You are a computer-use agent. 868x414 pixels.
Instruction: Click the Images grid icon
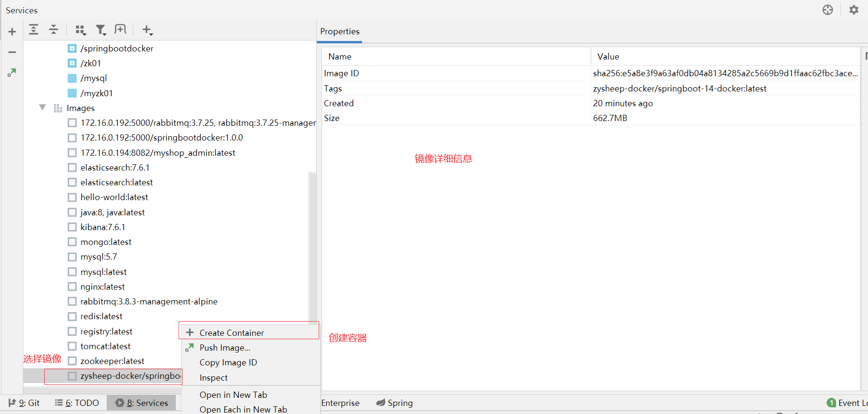(x=58, y=108)
